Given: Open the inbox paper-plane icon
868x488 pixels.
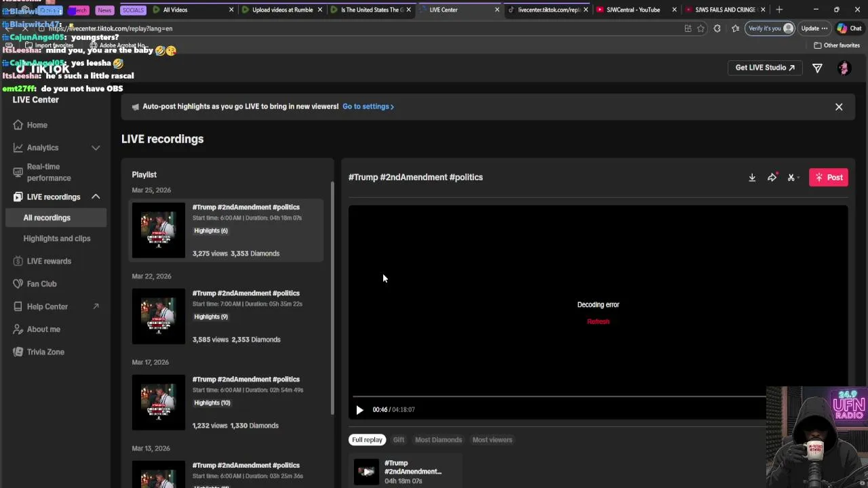Looking at the screenshot, I should click(x=817, y=68).
